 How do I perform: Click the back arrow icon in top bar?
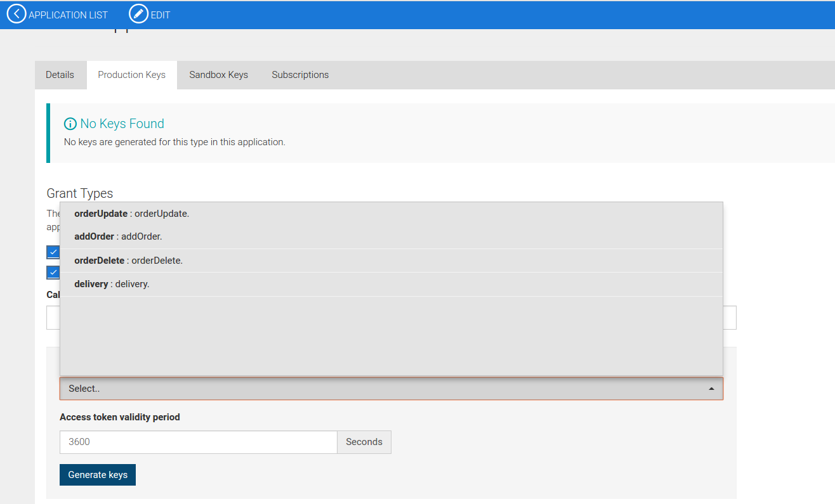point(16,13)
